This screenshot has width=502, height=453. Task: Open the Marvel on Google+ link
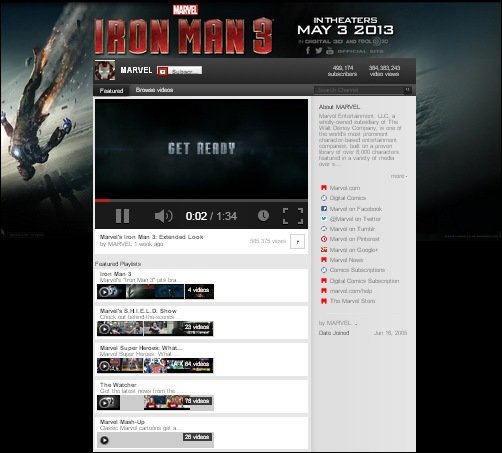coord(353,250)
